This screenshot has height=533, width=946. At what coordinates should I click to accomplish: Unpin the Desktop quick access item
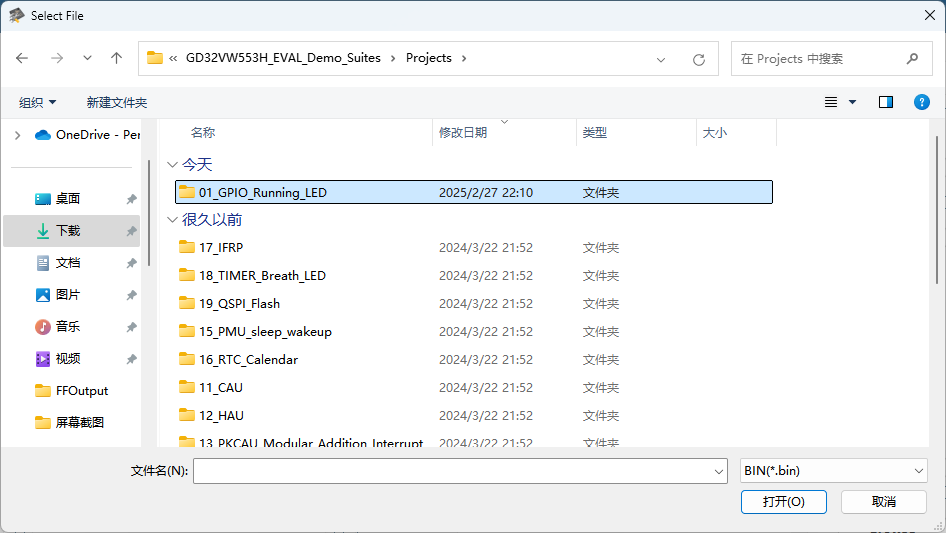[x=131, y=199]
